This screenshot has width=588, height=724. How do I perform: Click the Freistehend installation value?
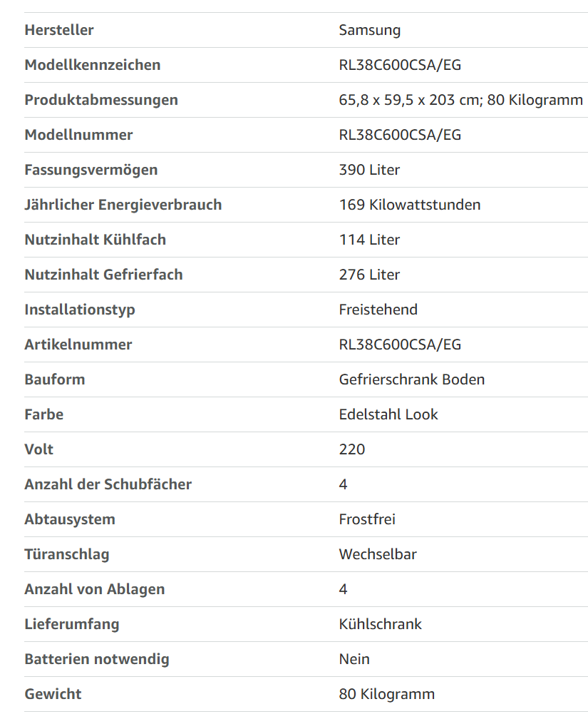378,310
